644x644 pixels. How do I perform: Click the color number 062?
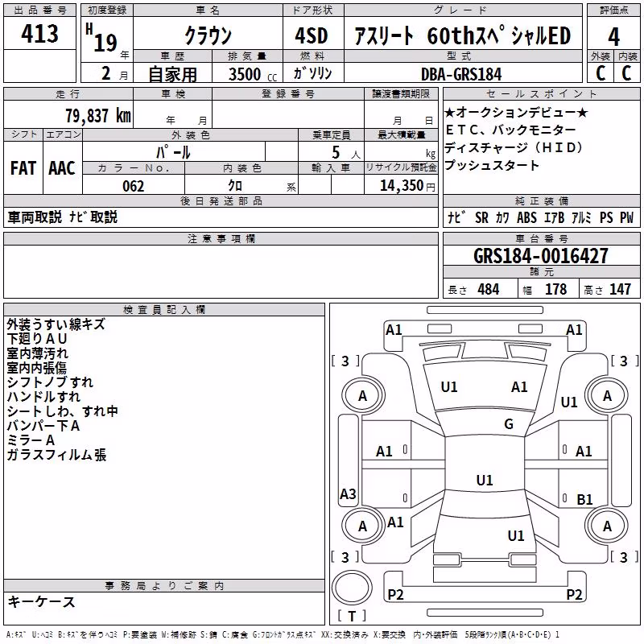(x=134, y=186)
